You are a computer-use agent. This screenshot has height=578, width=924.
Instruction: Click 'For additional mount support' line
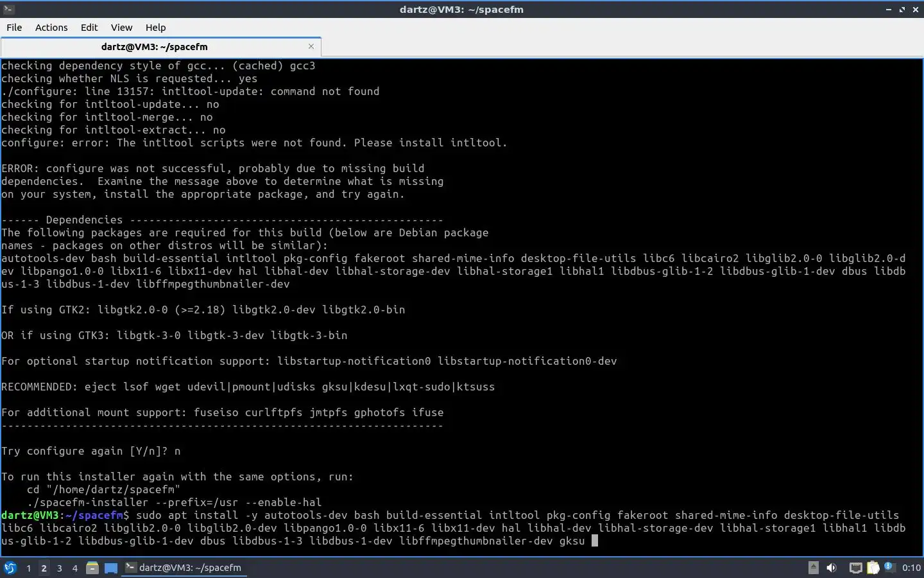tap(223, 412)
